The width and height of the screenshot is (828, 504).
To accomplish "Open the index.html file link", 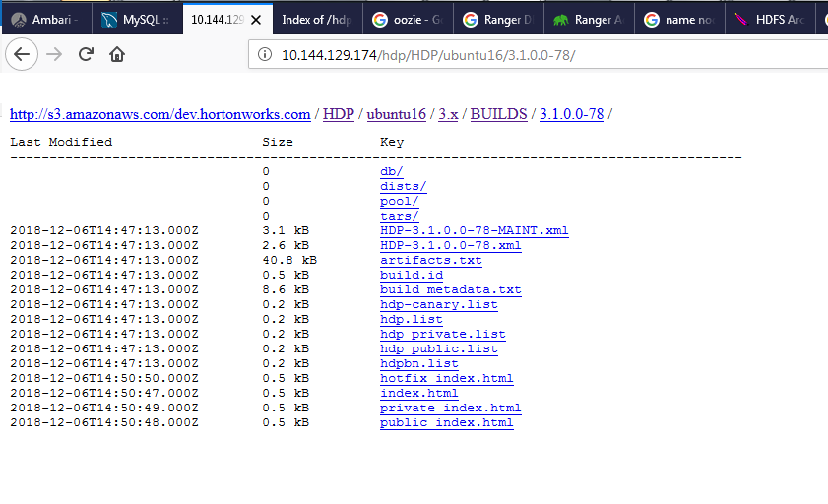I will pos(419,393).
